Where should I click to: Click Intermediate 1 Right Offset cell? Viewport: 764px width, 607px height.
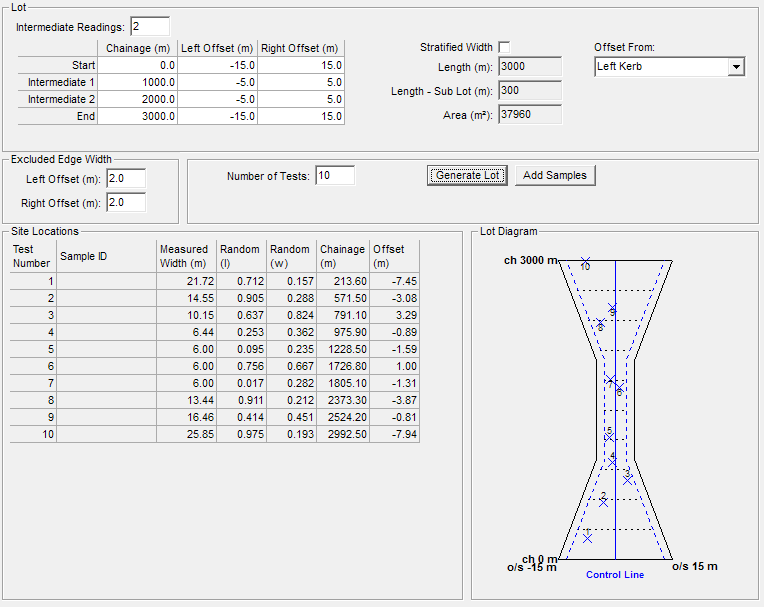(x=300, y=82)
